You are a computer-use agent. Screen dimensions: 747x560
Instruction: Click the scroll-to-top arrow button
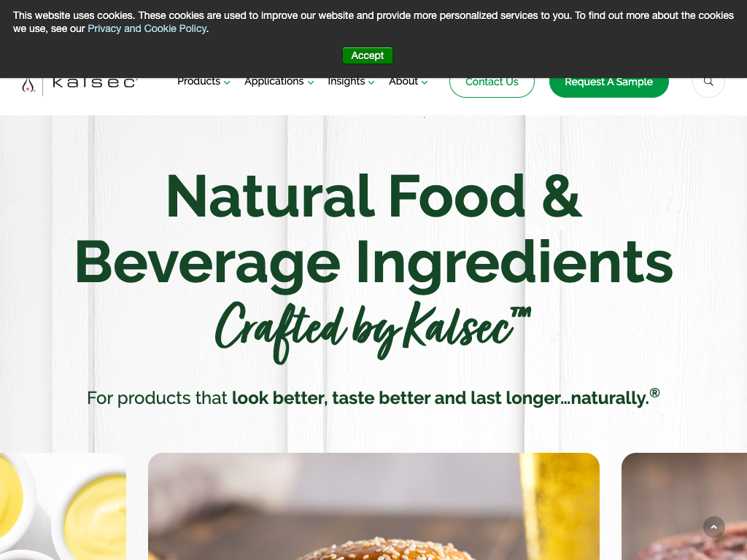click(x=713, y=526)
